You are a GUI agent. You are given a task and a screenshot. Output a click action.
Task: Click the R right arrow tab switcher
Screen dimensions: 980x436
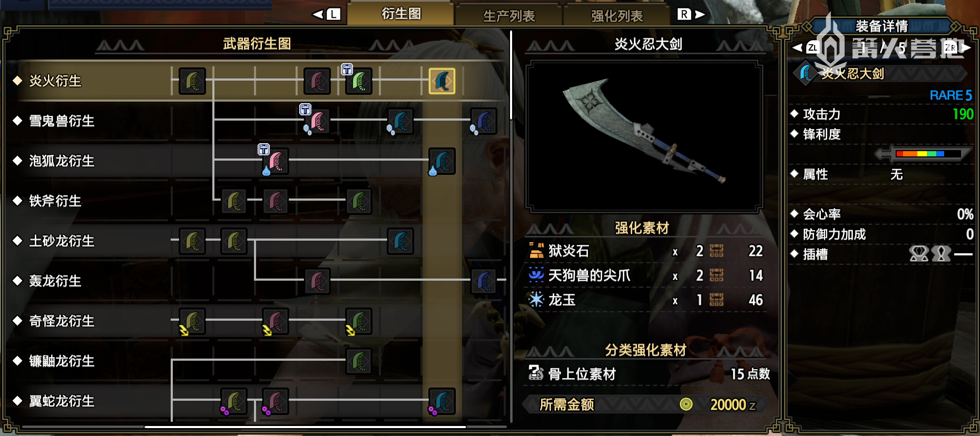[691, 14]
